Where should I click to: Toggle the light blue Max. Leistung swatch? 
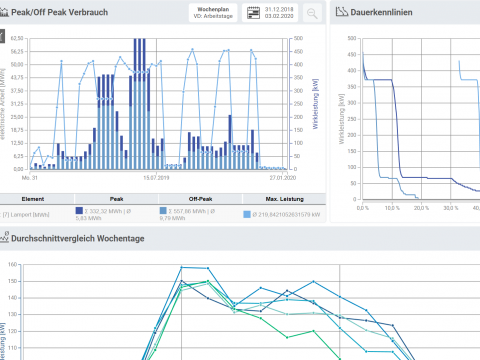(x=247, y=214)
